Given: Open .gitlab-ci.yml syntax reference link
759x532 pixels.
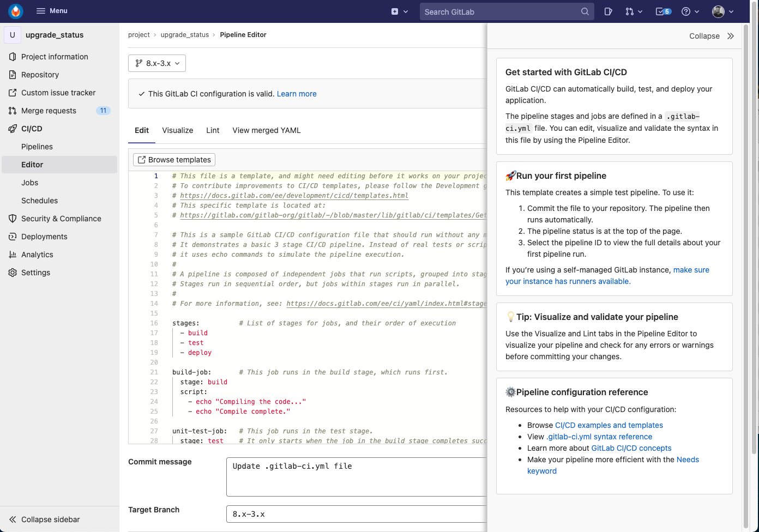Looking at the screenshot, I should [599, 437].
